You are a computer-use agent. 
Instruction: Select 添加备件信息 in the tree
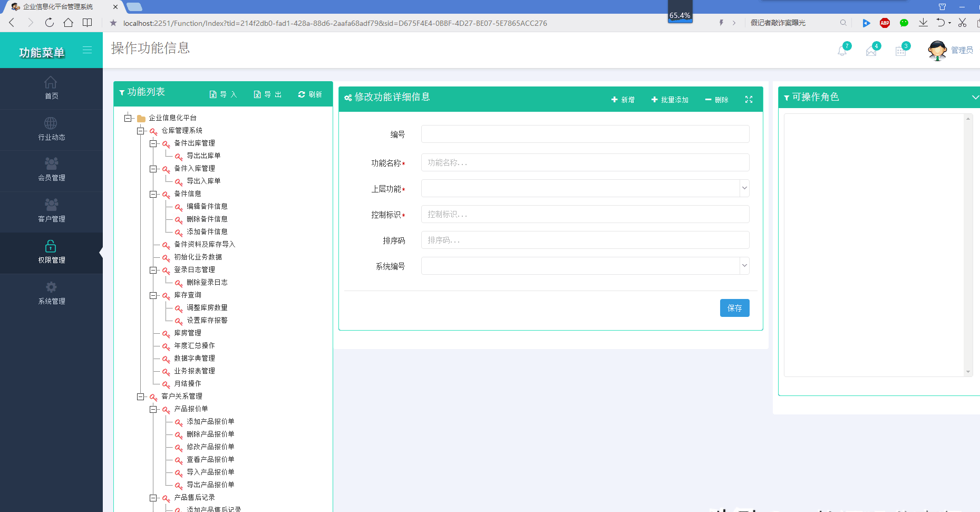coord(207,231)
